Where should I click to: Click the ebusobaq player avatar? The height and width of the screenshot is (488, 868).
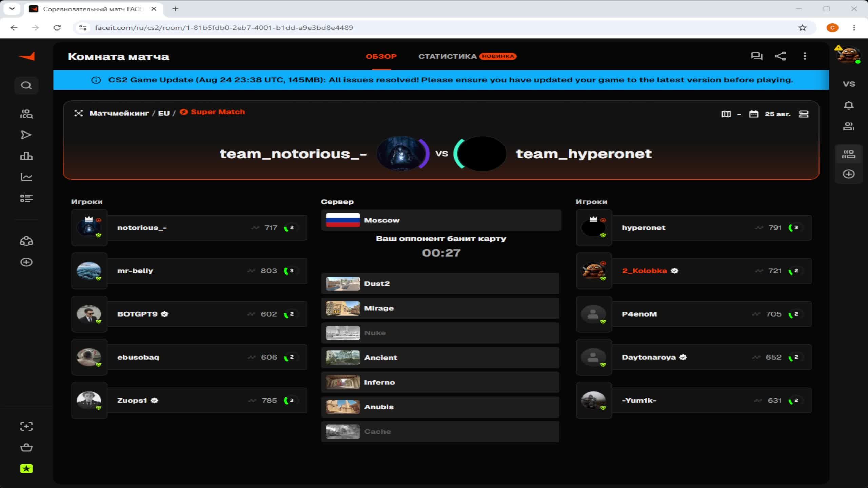[89, 357]
